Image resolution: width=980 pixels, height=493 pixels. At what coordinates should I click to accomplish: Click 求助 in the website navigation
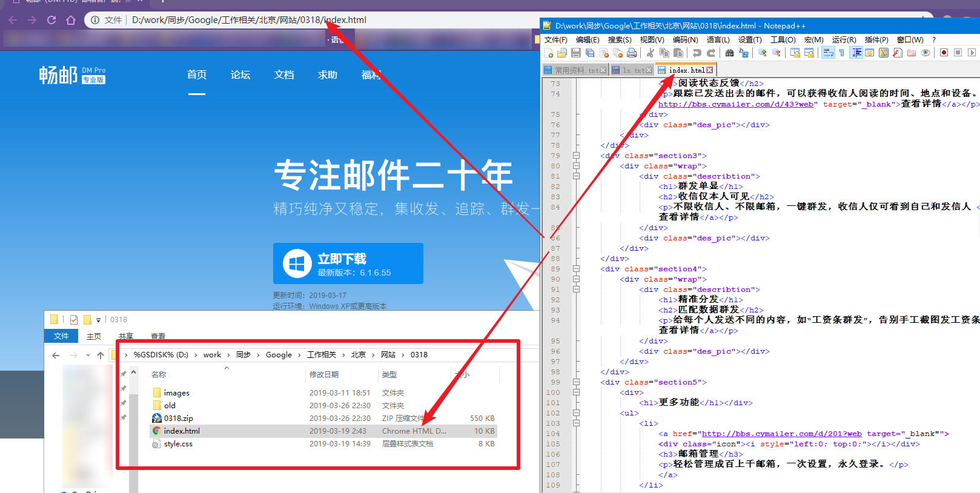coord(328,74)
